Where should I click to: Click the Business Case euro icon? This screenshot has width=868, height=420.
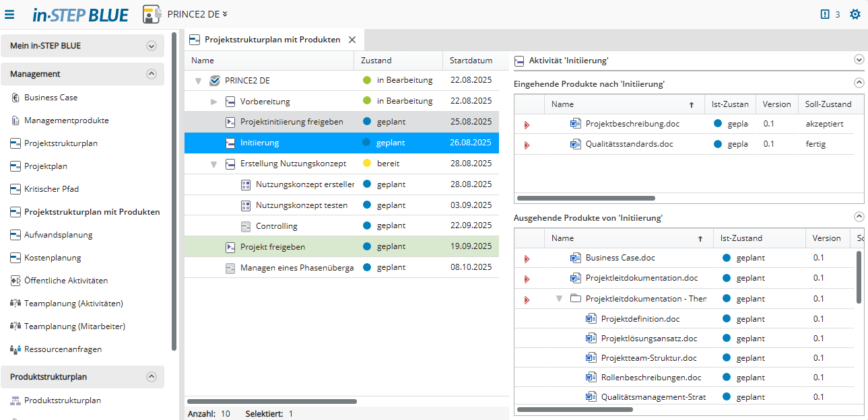15,98
